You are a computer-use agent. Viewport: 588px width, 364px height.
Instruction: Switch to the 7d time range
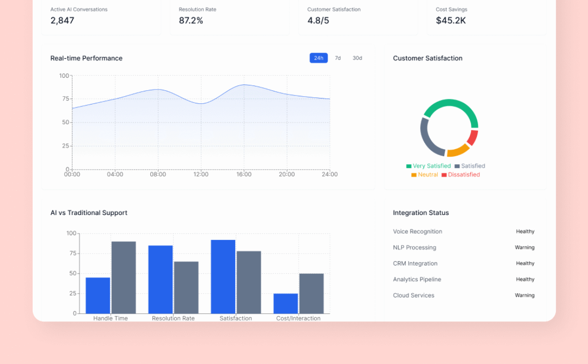[x=338, y=58]
